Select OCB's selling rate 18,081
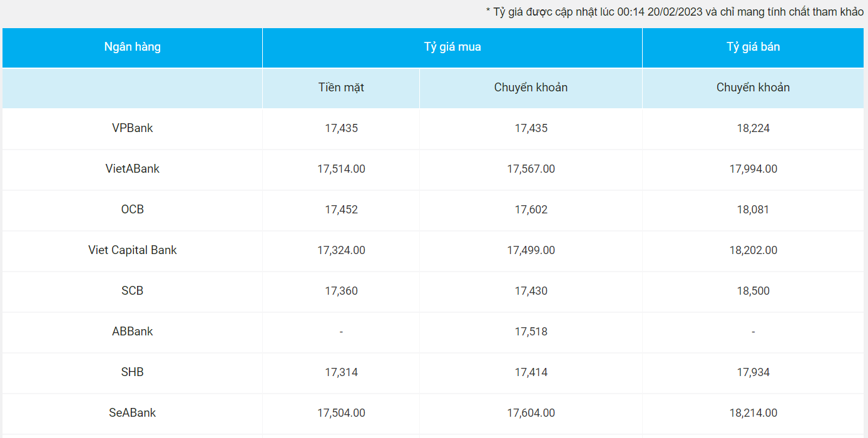This screenshot has width=868, height=438. pos(753,210)
